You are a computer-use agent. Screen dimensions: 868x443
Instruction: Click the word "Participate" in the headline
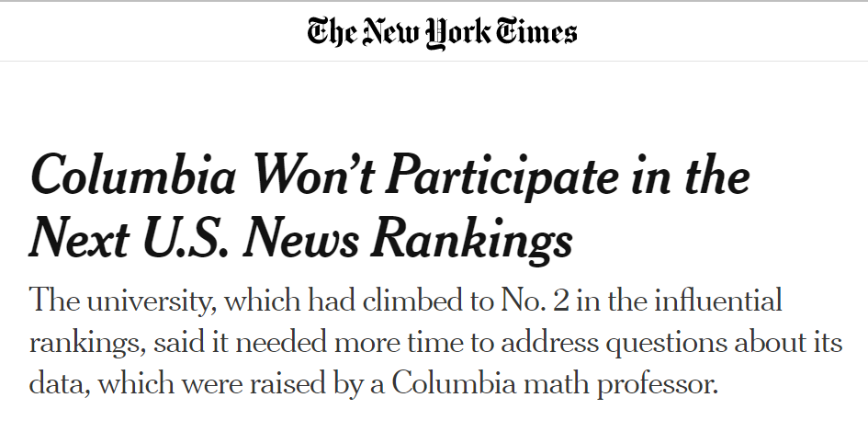(x=501, y=176)
